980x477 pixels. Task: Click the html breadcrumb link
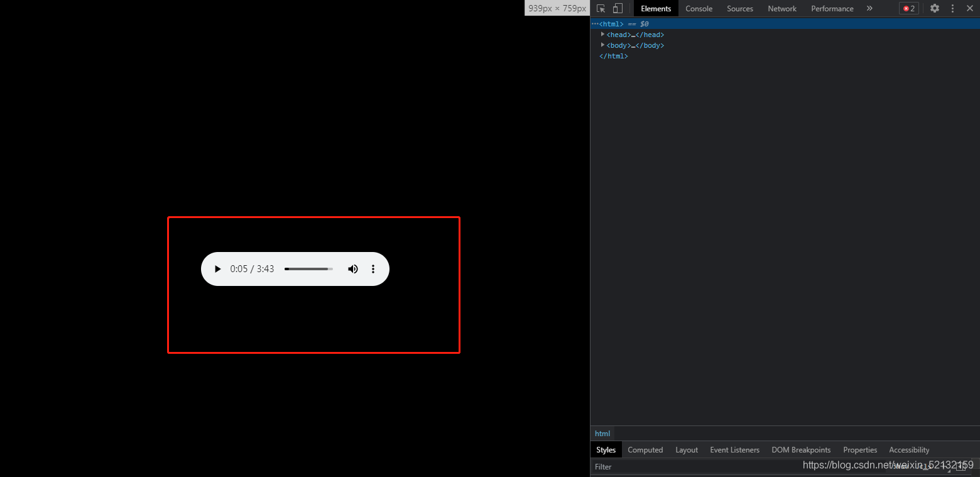pos(602,434)
